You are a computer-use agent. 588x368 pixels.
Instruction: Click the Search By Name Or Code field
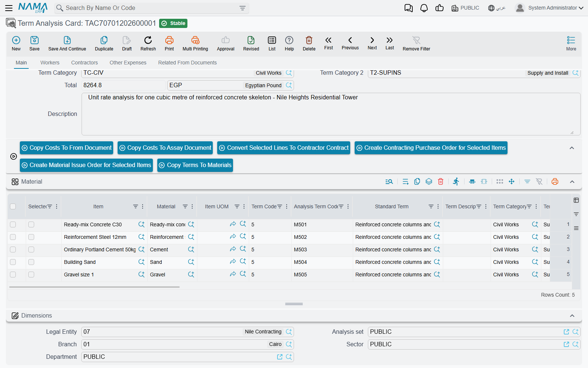pyautogui.click(x=151, y=8)
